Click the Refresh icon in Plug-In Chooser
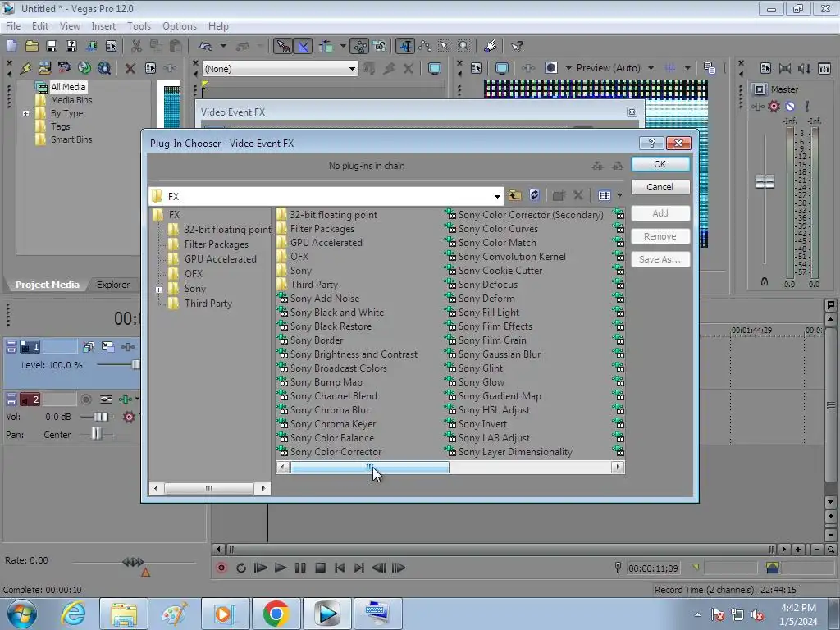The width and height of the screenshot is (840, 630). click(x=534, y=195)
